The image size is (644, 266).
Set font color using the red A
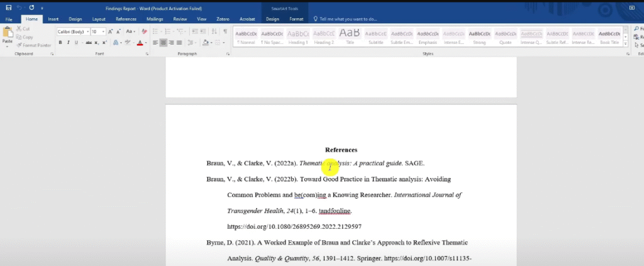pos(140,42)
